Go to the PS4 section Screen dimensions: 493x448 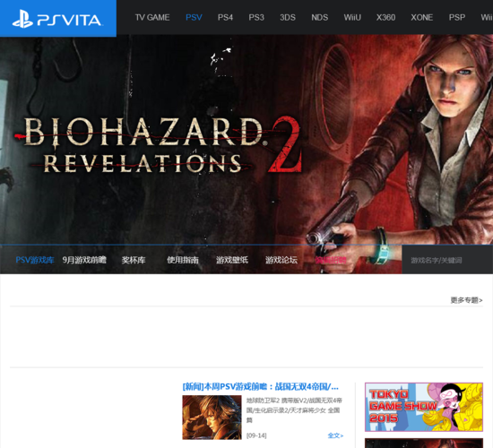pos(225,17)
